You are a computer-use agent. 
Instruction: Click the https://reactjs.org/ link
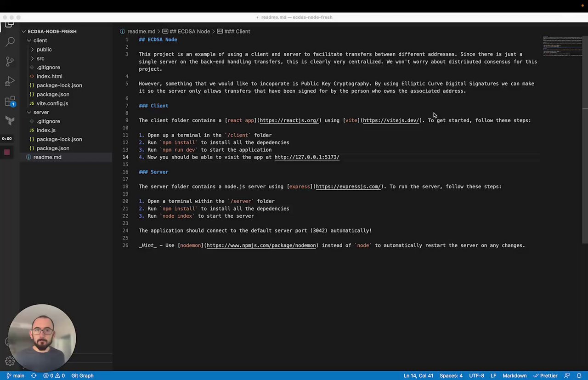coord(289,120)
